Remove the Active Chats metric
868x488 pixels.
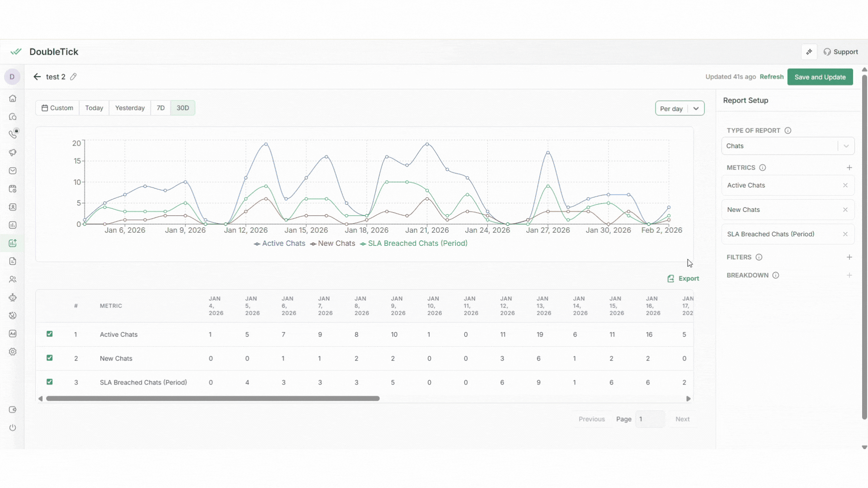click(x=845, y=185)
